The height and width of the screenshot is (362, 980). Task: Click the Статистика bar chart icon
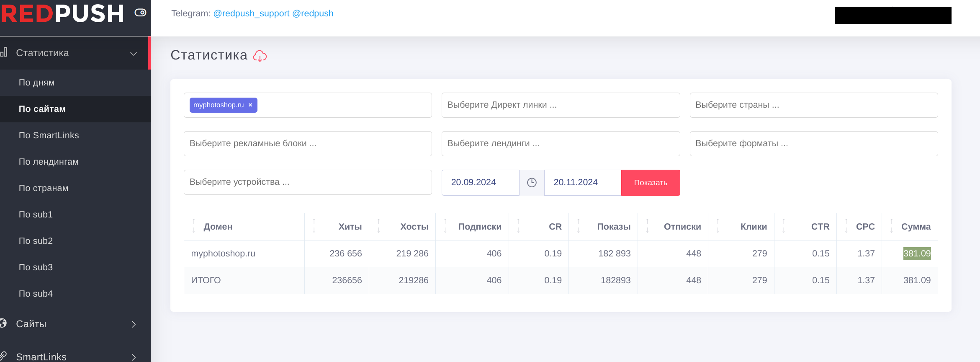click(x=4, y=52)
